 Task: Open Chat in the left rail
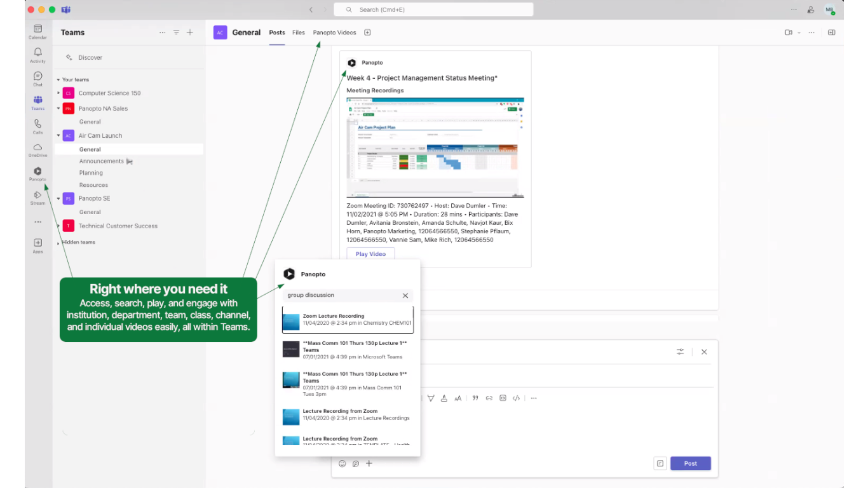point(37,79)
